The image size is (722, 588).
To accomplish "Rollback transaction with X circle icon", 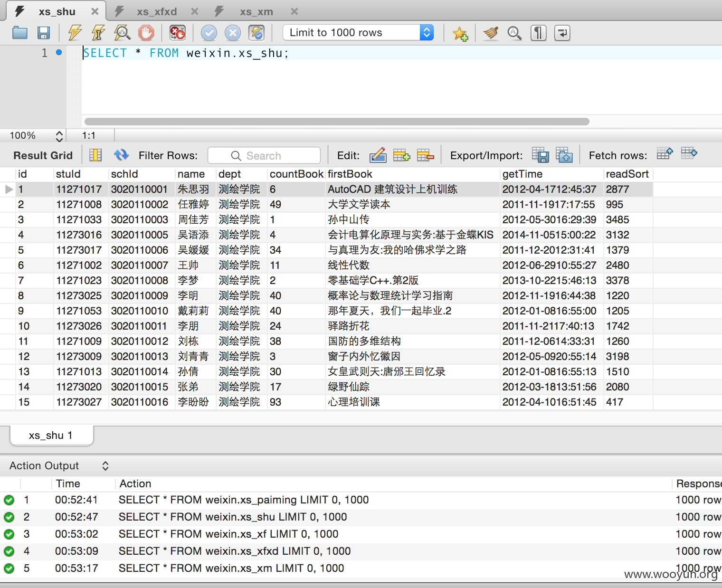I will (232, 33).
